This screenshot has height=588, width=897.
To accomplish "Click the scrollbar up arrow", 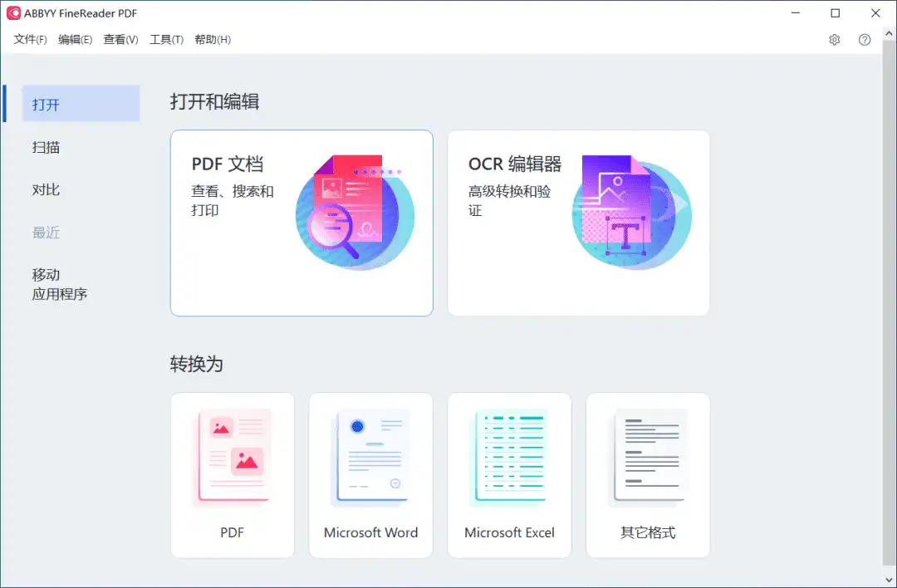I will click(x=889, y=34).
